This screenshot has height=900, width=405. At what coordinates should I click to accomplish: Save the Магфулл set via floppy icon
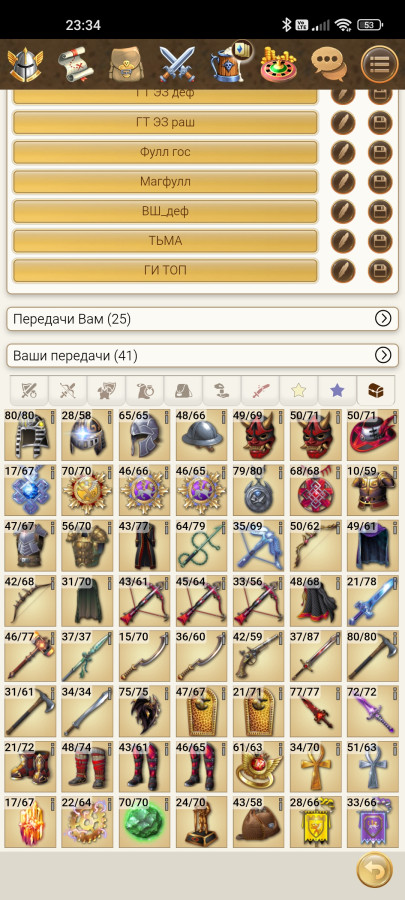380,182
